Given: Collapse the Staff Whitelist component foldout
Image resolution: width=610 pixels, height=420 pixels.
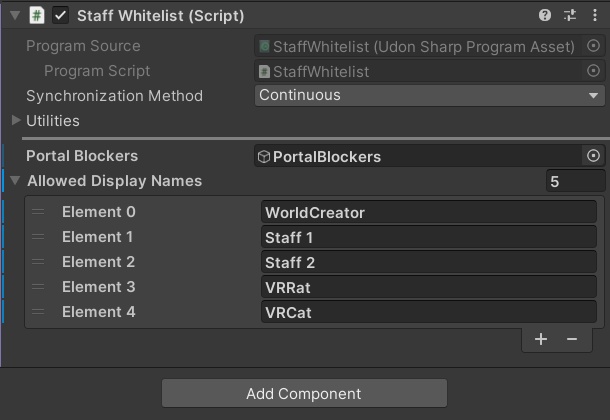Looking at the screenshot, I should 14,15.
